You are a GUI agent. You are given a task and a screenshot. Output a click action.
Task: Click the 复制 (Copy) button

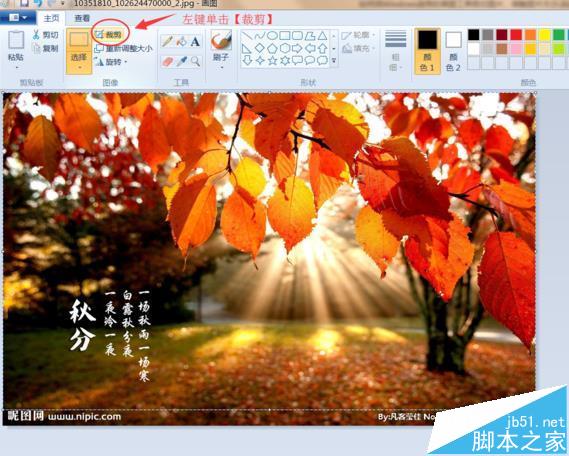point(46,48)
